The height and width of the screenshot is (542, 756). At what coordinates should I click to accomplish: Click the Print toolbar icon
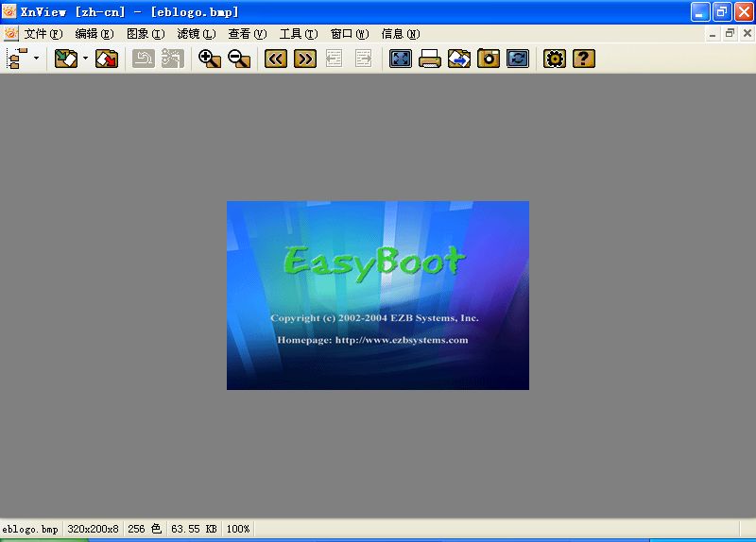(x=430, y=59)
